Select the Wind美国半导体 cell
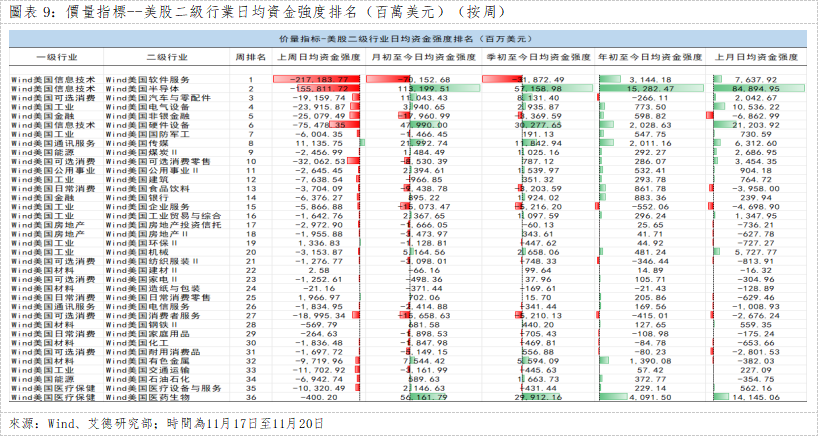The height and width of the screenshot is (437, 819). (143, 89)
